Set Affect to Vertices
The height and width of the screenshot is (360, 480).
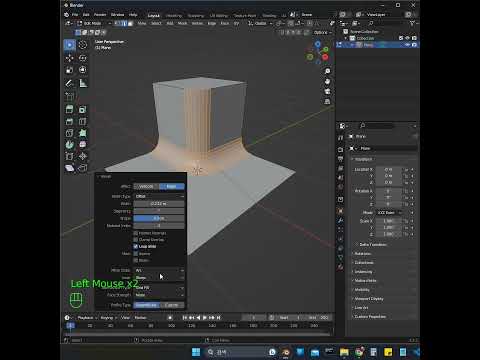click(146, 186)
